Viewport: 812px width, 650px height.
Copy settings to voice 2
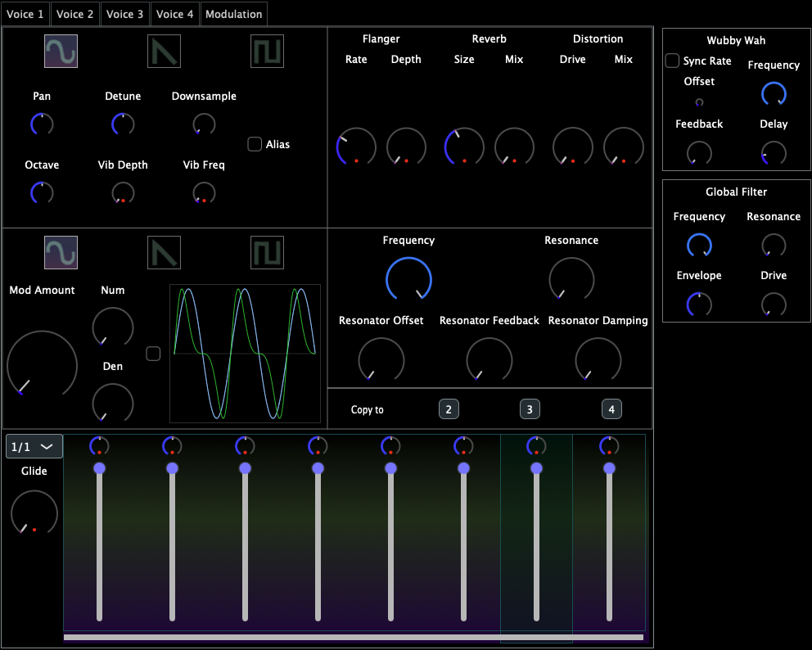449,409
